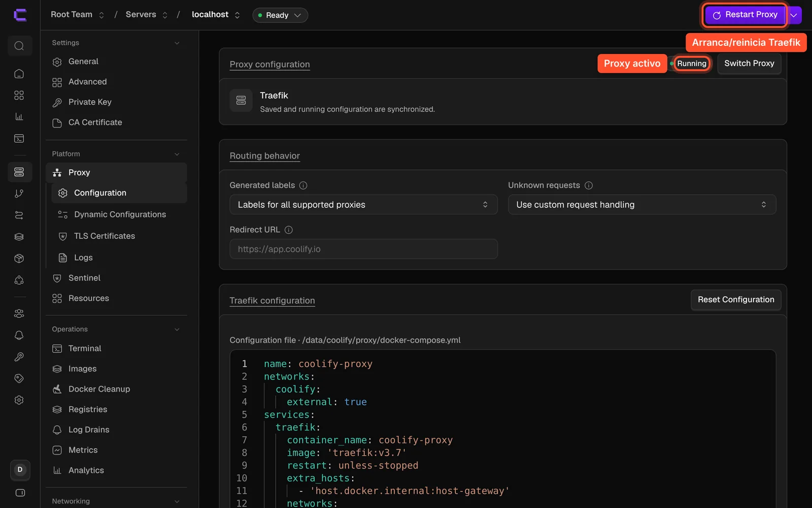Viewport: 812px width, 508px height.
Task: Show info for Unknown requests
Action: [x=589, y=185]
